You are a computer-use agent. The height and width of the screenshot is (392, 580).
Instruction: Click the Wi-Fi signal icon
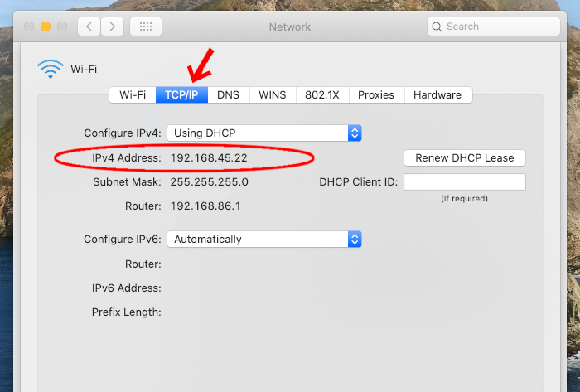(51, 69)
